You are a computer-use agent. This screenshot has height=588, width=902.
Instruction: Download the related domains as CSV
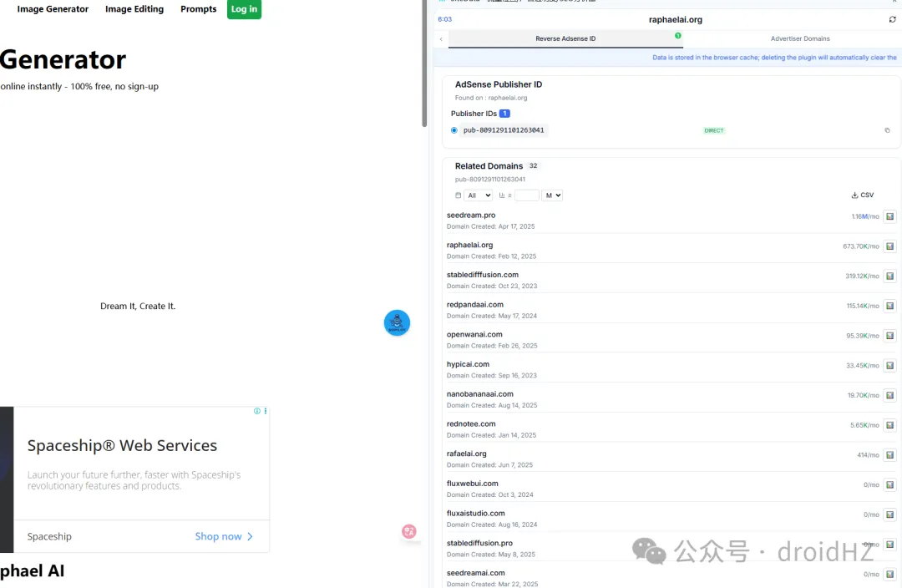(862, 195)
